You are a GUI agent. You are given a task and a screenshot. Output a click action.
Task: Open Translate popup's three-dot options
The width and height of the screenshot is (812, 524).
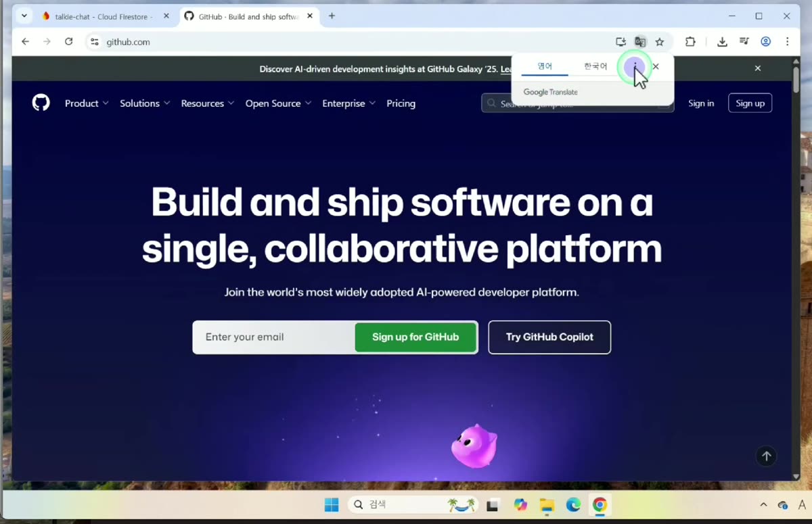[634, 66]
